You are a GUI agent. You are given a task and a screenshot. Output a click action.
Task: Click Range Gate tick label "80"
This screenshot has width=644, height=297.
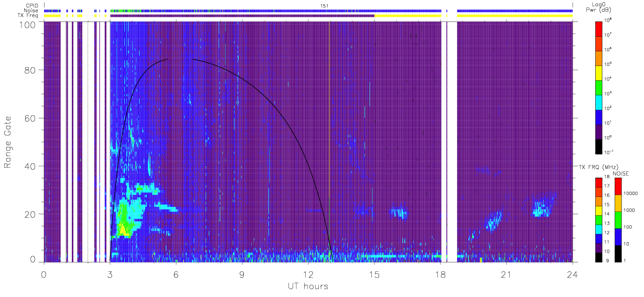pos(29,70)
